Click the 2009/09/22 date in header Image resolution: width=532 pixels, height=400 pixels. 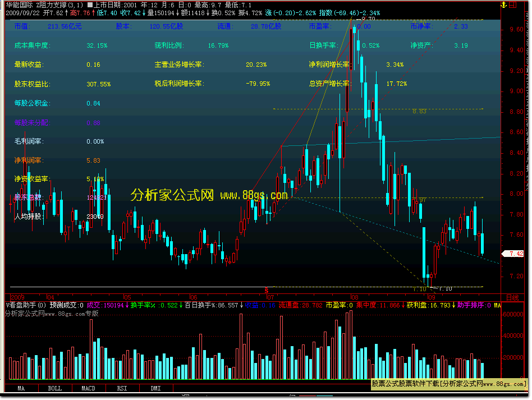[22, 13]
